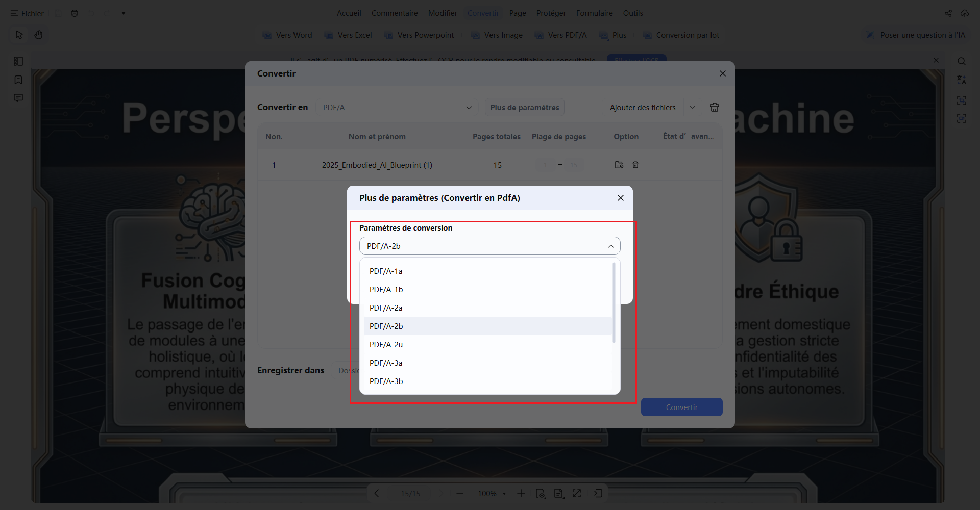The width and height of the screenshot is (980, 510).
Task: Click the cloud upload icon
Action: pyautogui.click(x=965, y=13)
